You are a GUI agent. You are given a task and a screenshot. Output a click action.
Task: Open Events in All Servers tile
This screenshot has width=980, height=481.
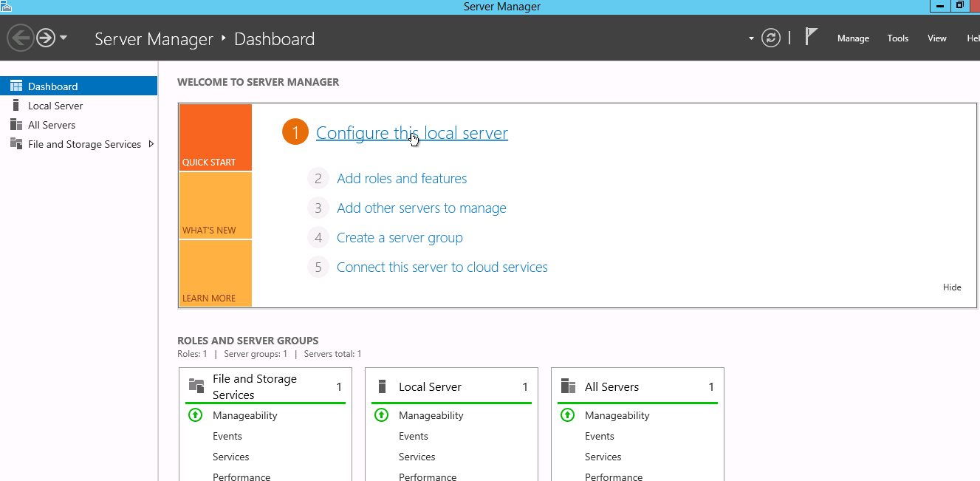click(600, 436)
